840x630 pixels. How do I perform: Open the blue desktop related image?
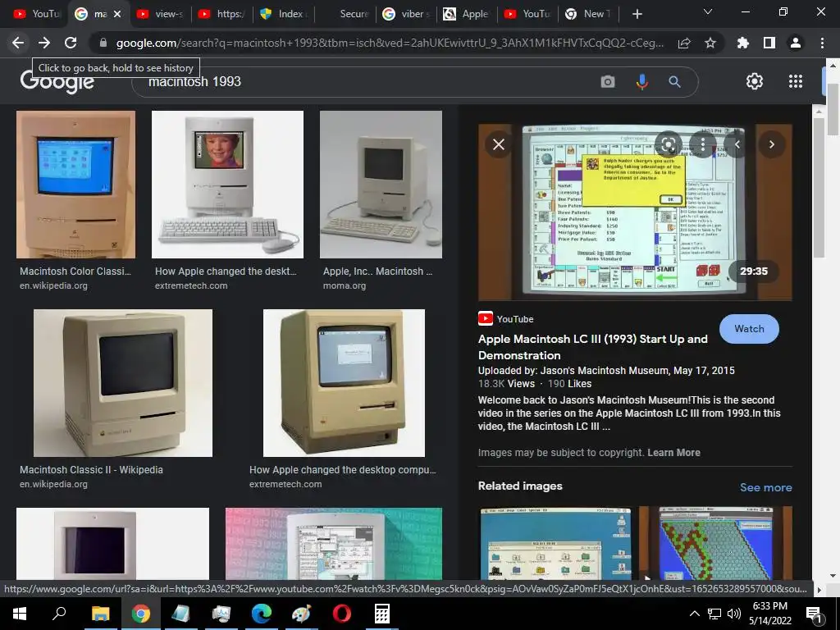(555, 543)
